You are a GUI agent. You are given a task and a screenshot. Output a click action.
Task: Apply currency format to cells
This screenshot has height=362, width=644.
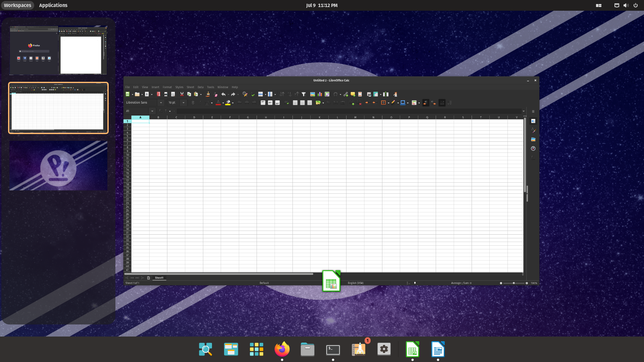pos(318,103)
